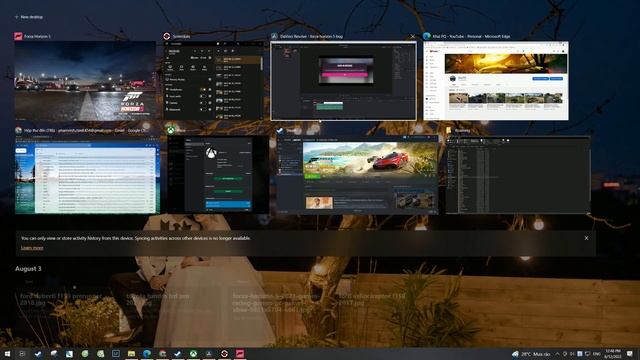Launch Microsoft Edge from the taskbar

147,353
